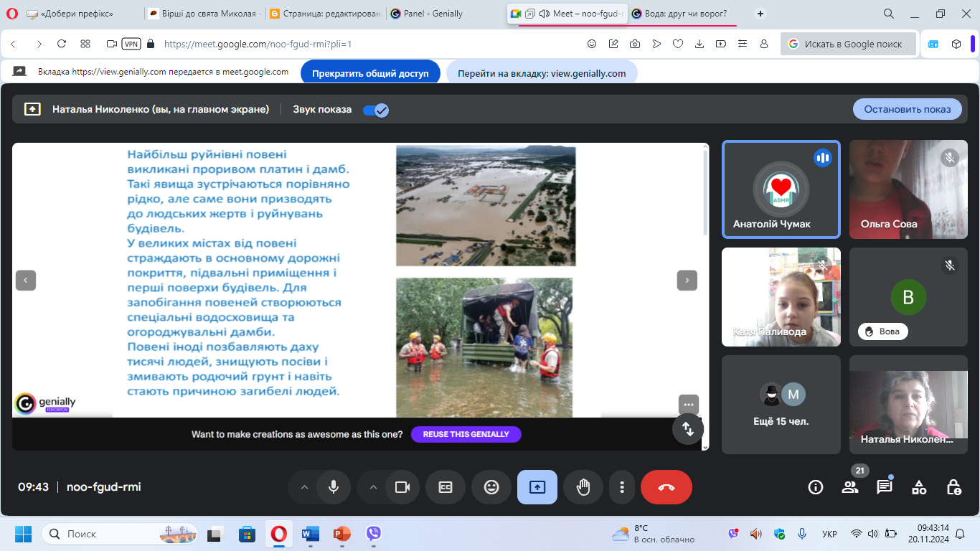This screenshot has height=551, width=980.
Task: Select Катя Паливода video tile
Action: point(781,297)
